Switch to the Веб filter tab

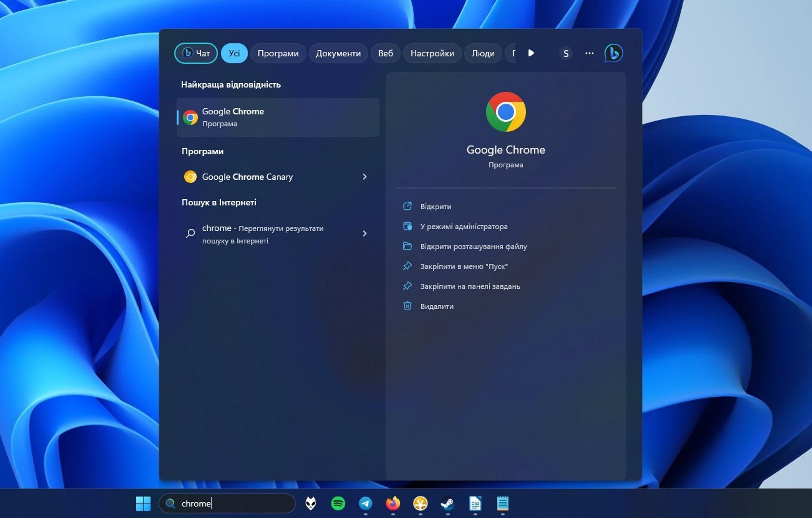pos(385,53)
